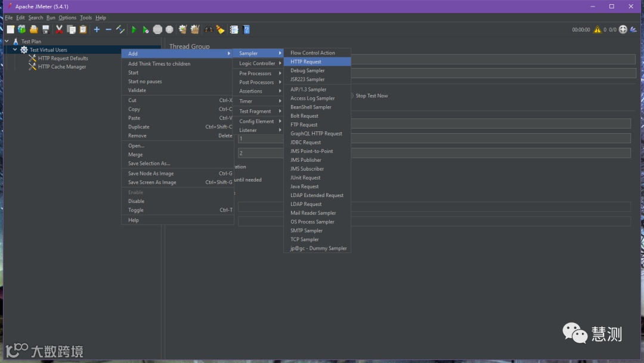Open Search with the binoculars icon
The height and width of the screenshot is (363, 644).
[209, 30]
